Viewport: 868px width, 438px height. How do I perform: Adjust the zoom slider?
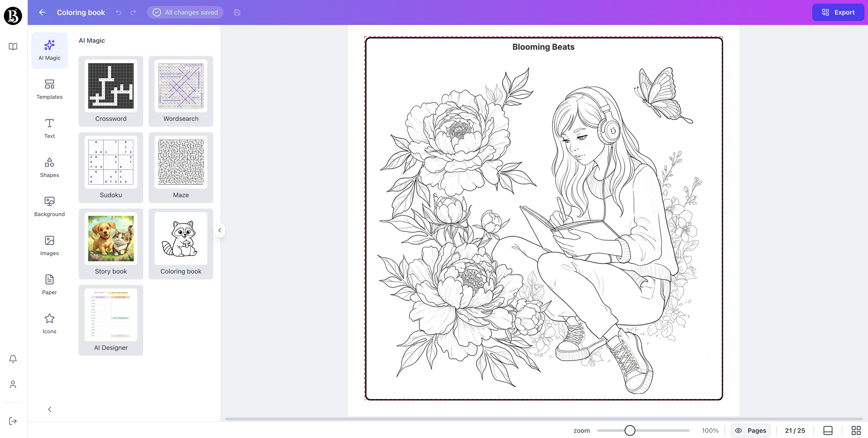click(x=630, y=430)
